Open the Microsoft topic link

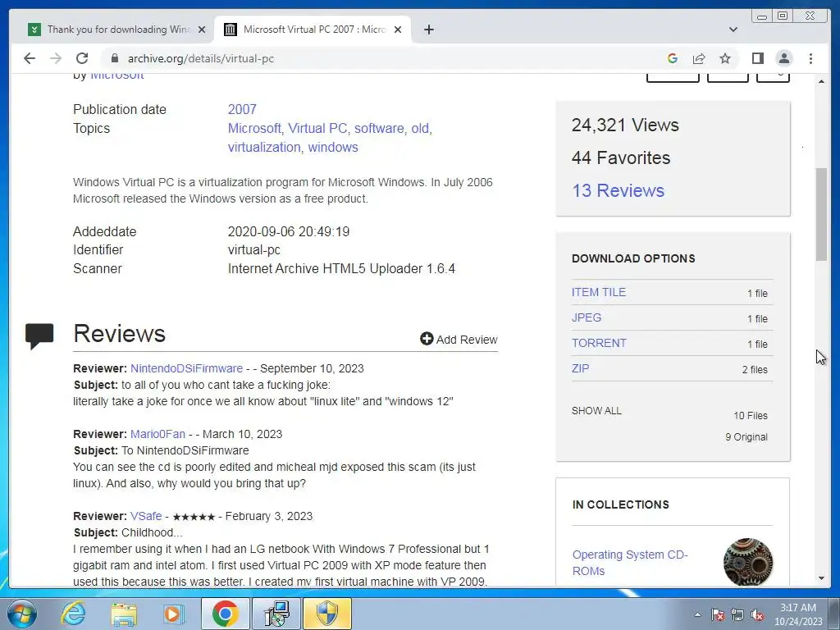pos(254,129)
